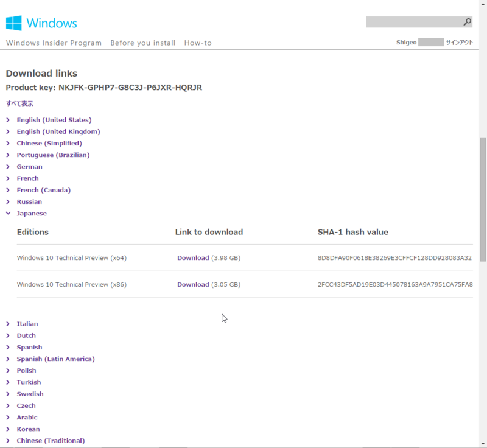
Task: Click Windows 10 Technical Preview (x86) text
Action: coord(72,285)
